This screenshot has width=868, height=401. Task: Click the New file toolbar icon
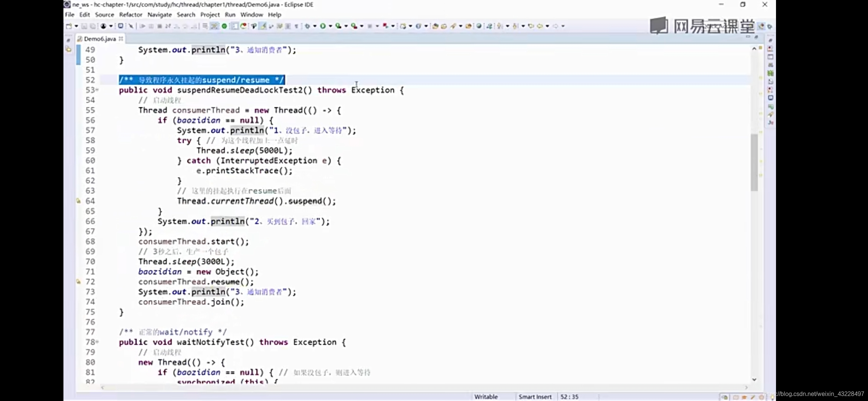click(69, 26)
